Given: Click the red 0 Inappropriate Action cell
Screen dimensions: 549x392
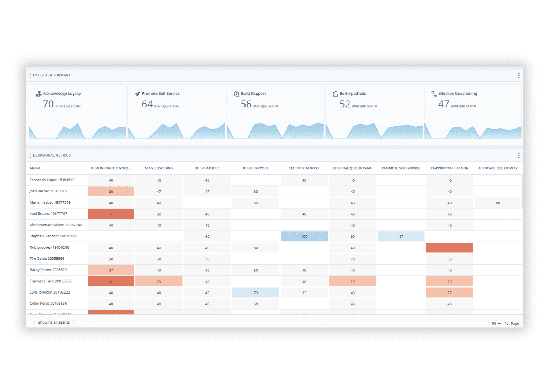Looking at the screenshot, I should (449, 248).
